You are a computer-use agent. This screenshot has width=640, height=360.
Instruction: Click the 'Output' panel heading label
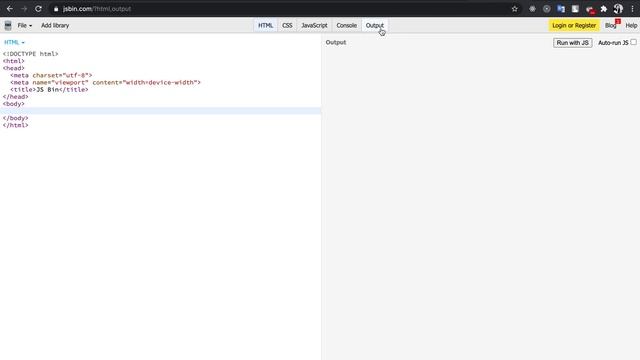coord(336,42)
